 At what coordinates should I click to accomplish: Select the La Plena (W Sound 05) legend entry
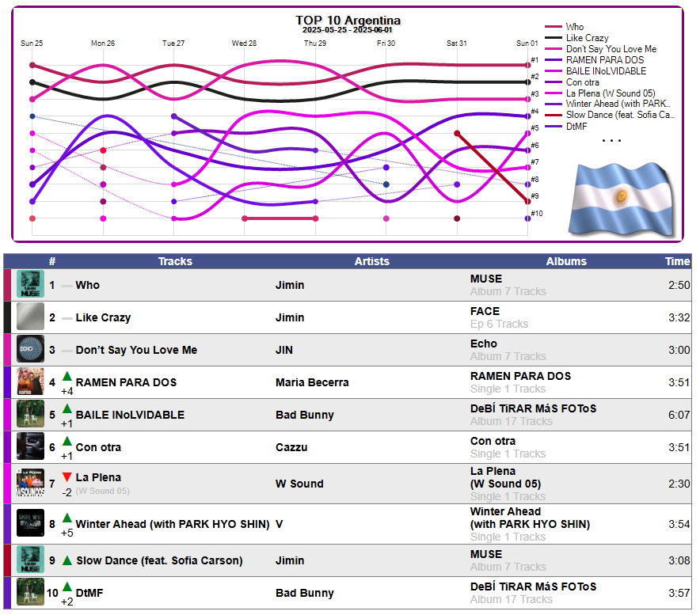pyautogui.click(x=600, y=93)
